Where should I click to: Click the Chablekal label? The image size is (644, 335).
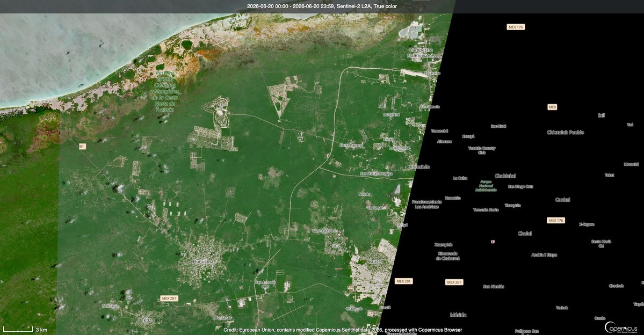tap(505, 176)
